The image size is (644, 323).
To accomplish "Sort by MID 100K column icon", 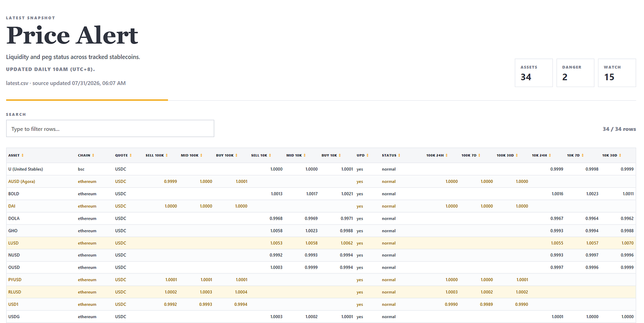I will (201, 156).
